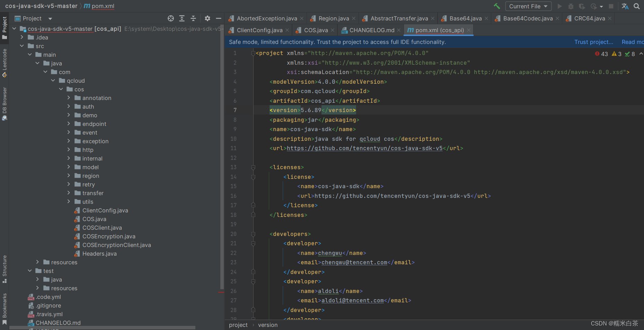
Task: Click Collapse All in the Project panel toolbar
Action: point(193,18)
